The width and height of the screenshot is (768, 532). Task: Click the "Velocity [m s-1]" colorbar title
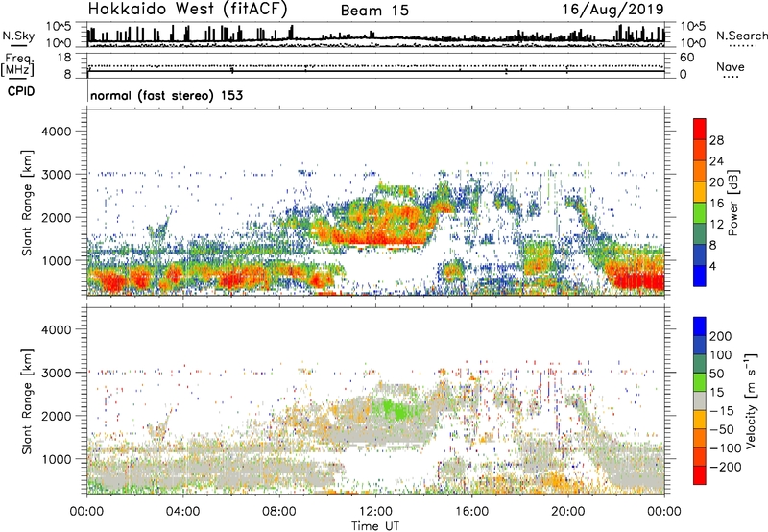[x=752, y=400]
